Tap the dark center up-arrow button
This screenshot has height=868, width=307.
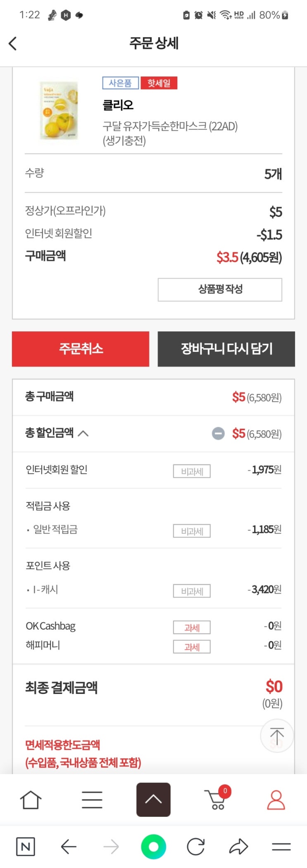pos(153,799)
